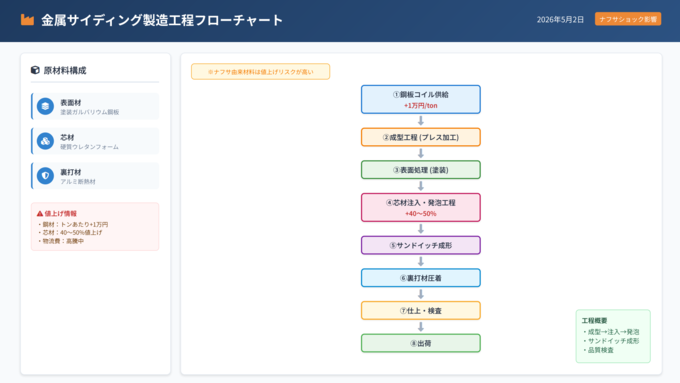Click the warning triangle next to 値上げ情報

(x=40, y=213)
